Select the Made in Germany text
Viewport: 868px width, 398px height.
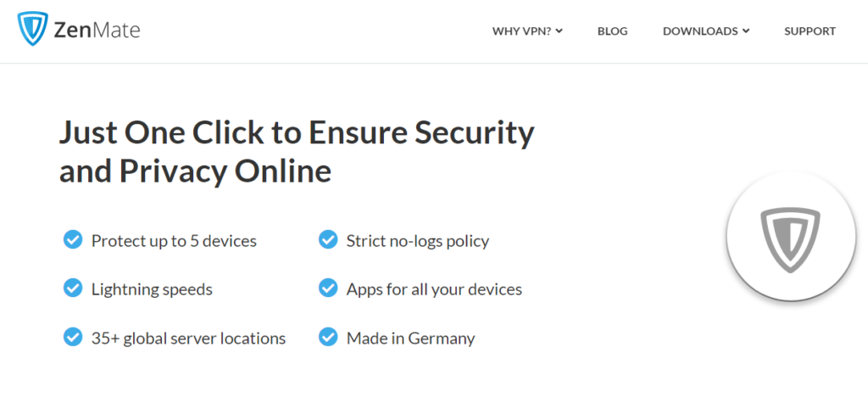click(411, 338)
